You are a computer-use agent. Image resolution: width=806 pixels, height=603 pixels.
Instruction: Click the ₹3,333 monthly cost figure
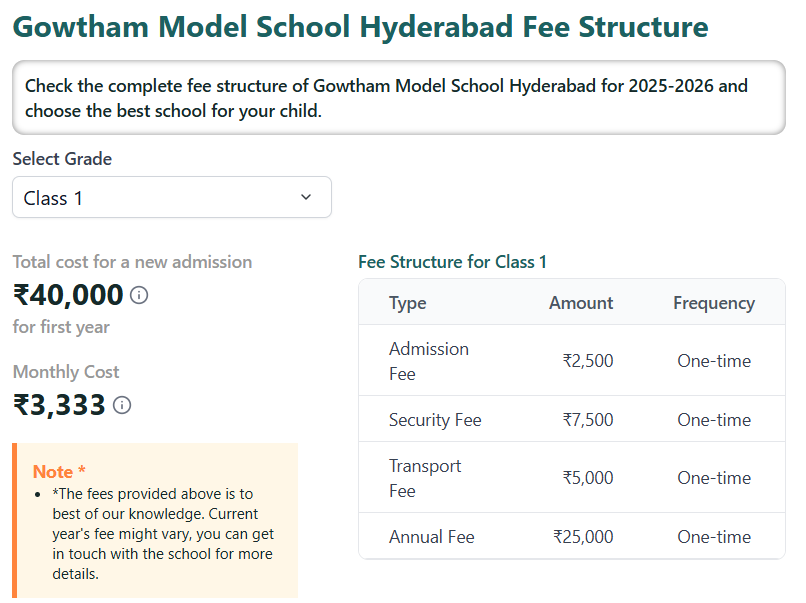pos(59,405)
